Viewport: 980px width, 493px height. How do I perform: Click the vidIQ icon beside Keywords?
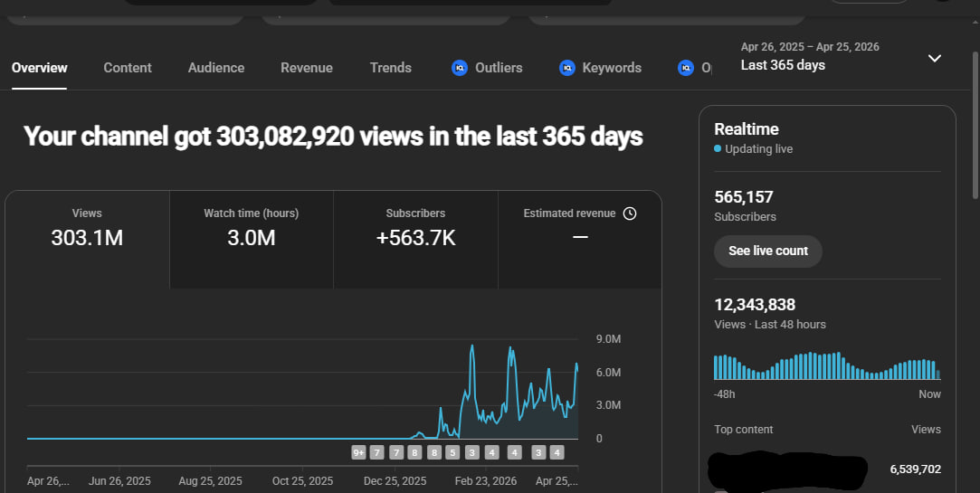(x=567, y=68)
